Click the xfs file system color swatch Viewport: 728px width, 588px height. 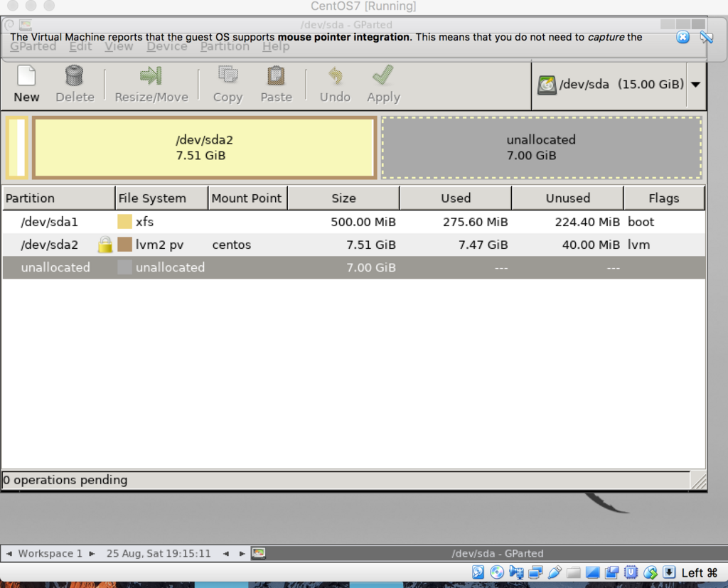[124, 222]
